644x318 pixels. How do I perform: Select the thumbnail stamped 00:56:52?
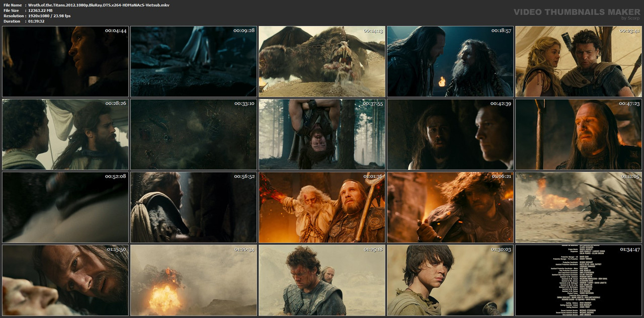194,207
